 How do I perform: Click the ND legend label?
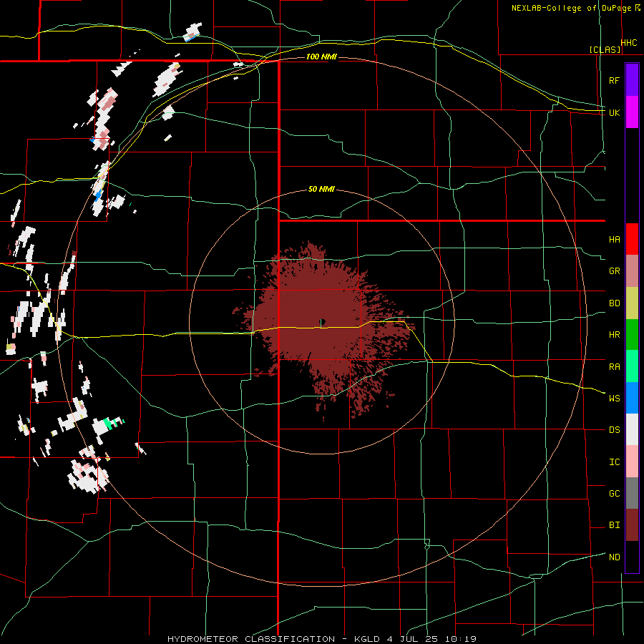point(614,557)
